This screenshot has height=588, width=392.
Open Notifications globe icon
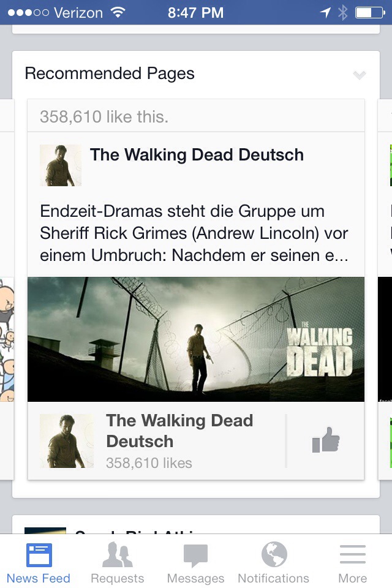point(274,554)
